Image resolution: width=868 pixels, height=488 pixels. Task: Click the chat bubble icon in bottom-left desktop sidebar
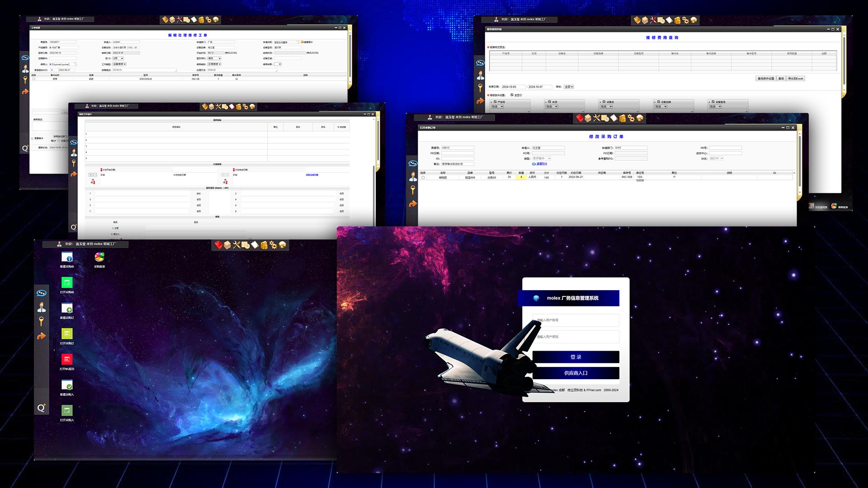[42, 293]
